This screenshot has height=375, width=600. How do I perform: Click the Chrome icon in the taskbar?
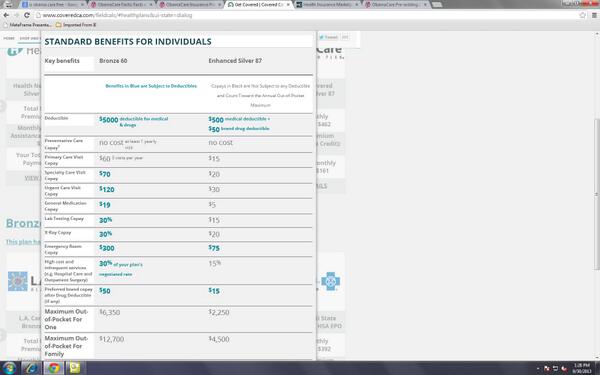(54, 368)
